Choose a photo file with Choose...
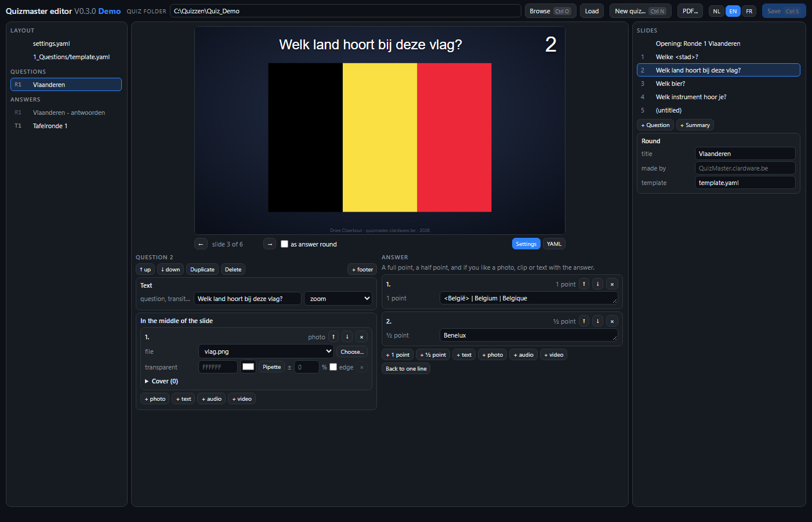Image resolution: width=812 pixels, height=522 pixels. (352, 351)
